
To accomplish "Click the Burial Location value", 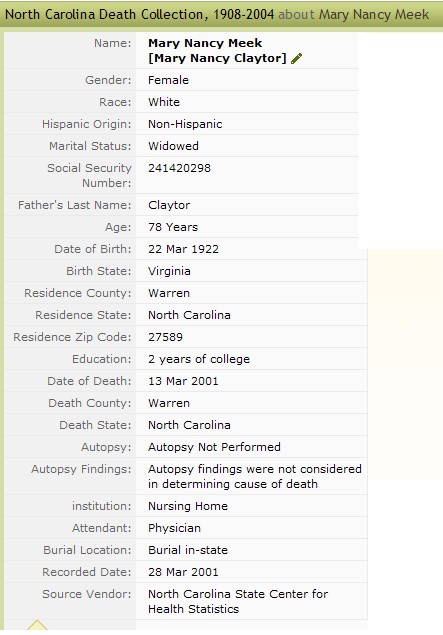I will coord(188,550).
